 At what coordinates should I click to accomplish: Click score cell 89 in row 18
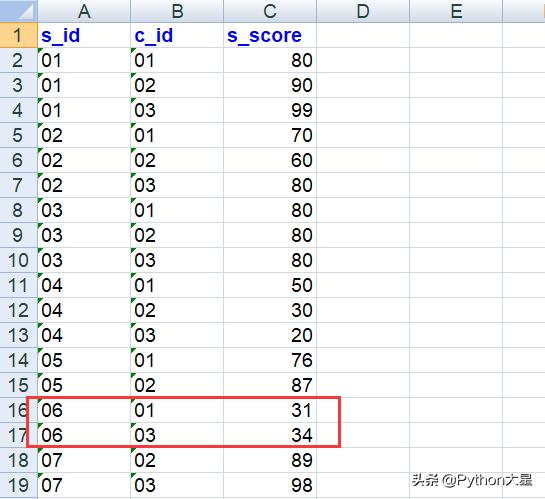tap(270, 460)
